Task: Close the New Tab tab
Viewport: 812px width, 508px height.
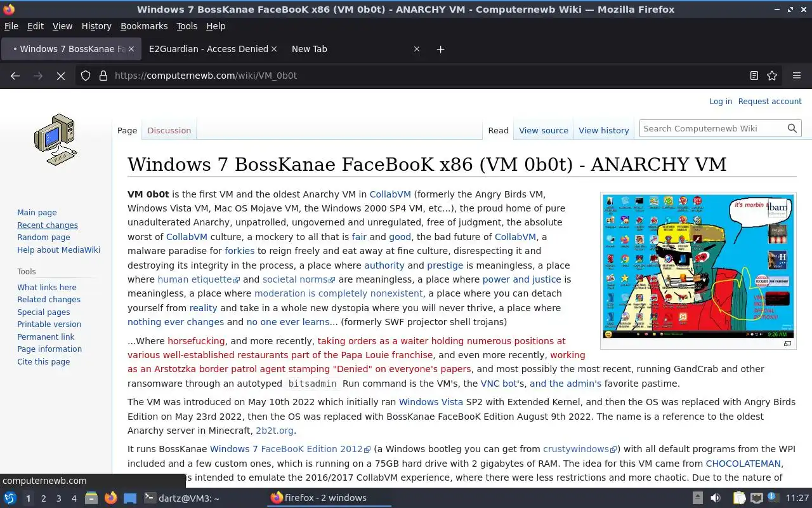Action: click(x=417, y=49)
